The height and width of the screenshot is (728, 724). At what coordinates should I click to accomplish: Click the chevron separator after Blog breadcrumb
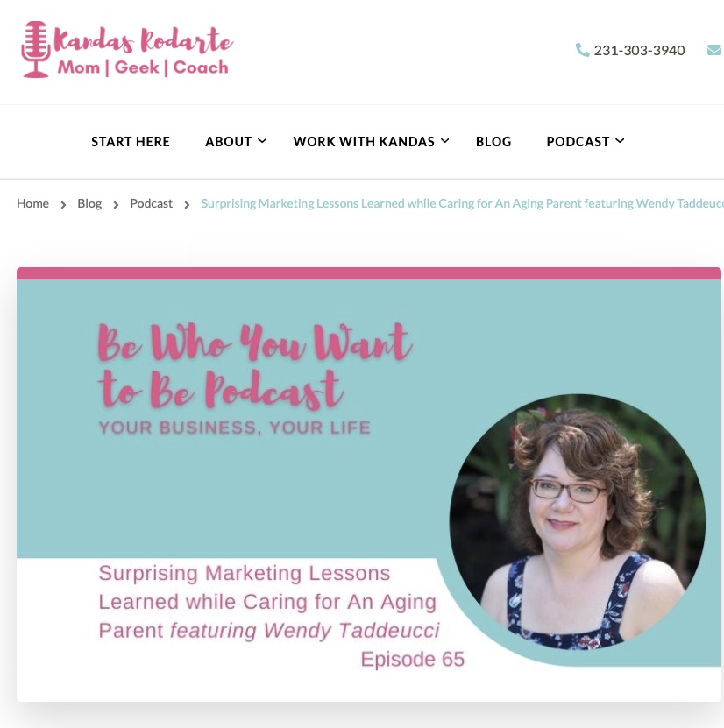[116, 204]
